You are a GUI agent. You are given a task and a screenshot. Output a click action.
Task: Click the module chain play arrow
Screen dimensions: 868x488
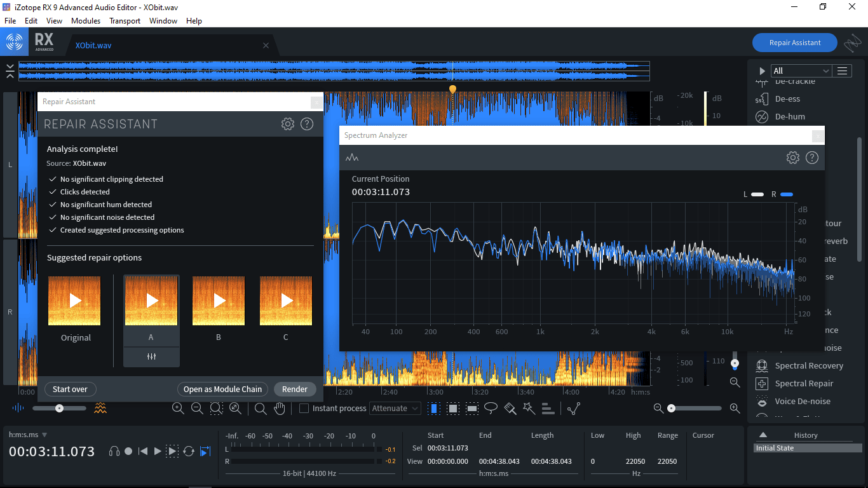point(762,71)
